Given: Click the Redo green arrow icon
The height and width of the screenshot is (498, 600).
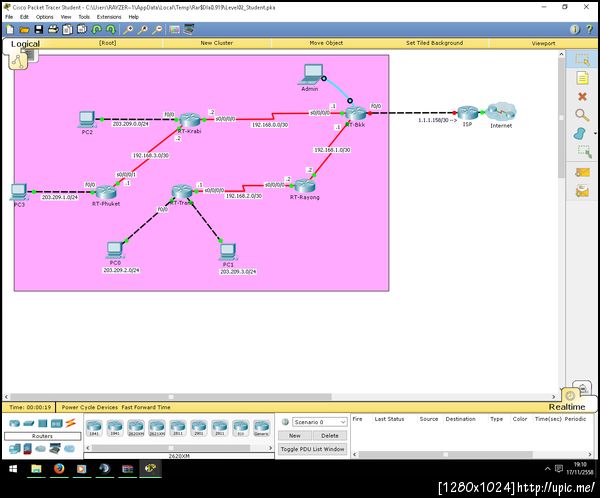Looking at the screenshot, I should pyautogui.click(x=111, y=29).
